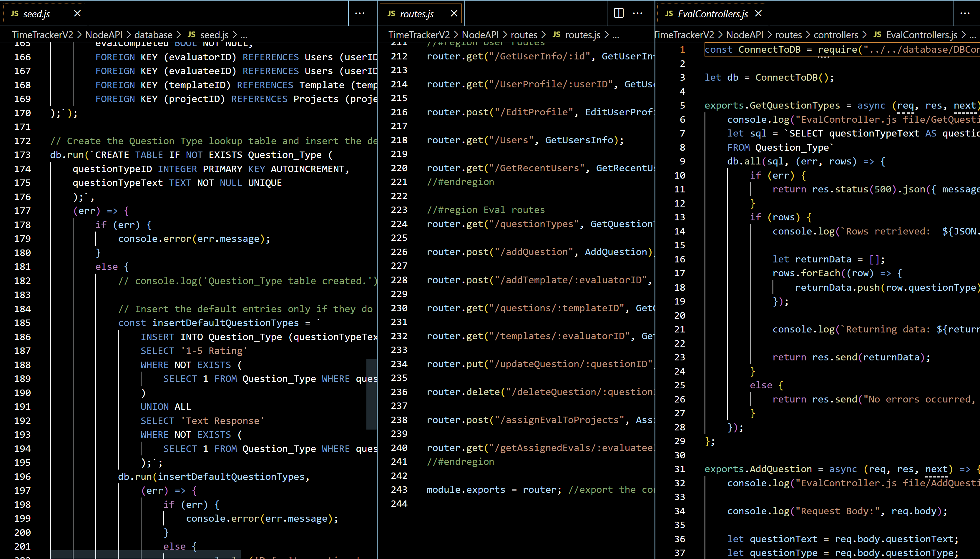Open routes.js file breadcrumb
980x559 pixels.
click(582, 35)
